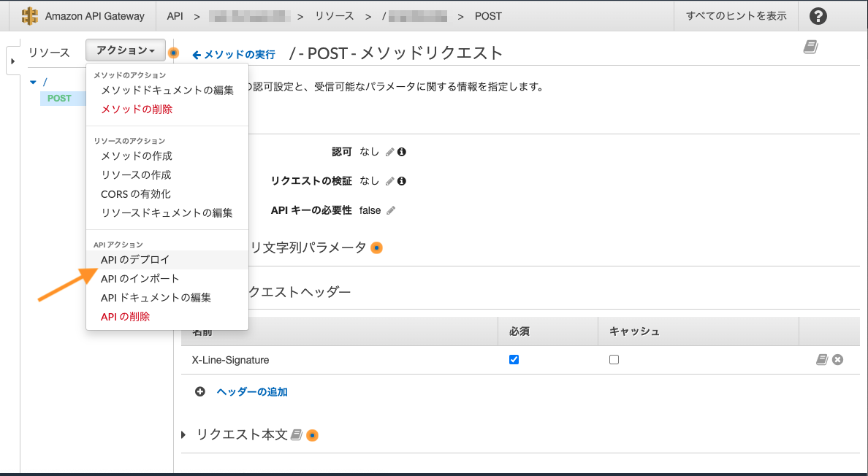Click すべてのヒントを表示 button

point(736,16)
